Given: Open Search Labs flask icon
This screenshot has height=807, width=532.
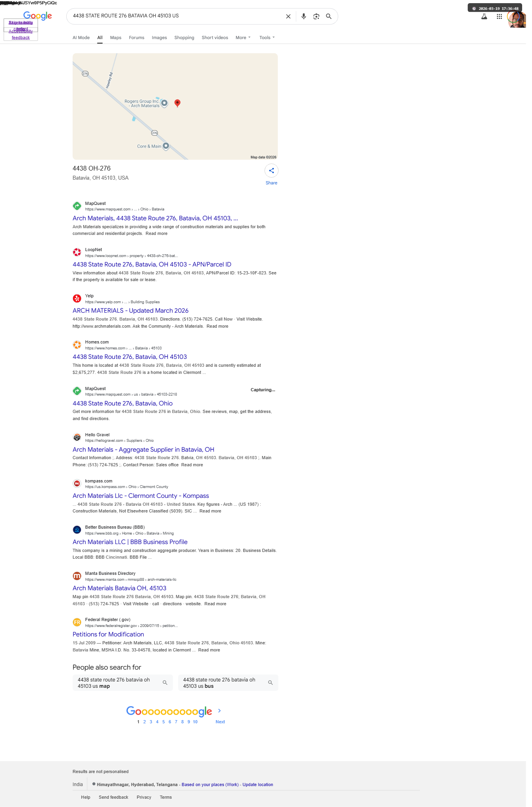Looking at the screenshot, I should tap(484, 17).
